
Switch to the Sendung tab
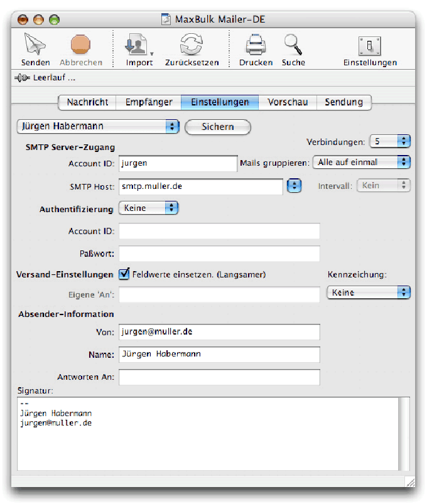(x=343, y=102)
